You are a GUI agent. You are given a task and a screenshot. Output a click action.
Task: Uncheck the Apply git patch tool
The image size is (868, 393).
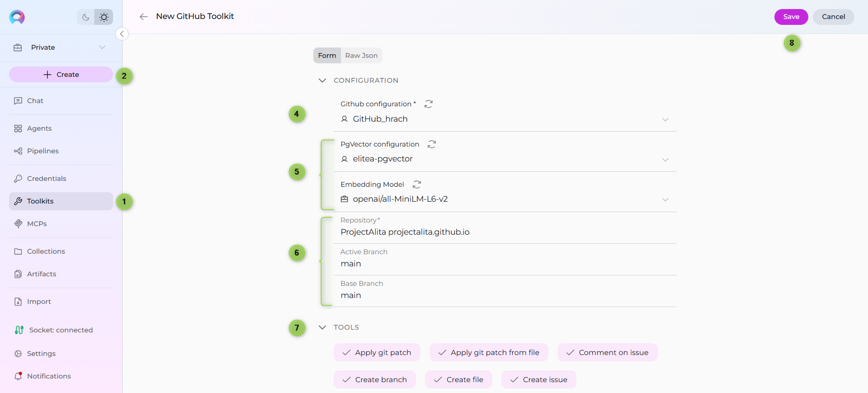(x=377, y=352)
